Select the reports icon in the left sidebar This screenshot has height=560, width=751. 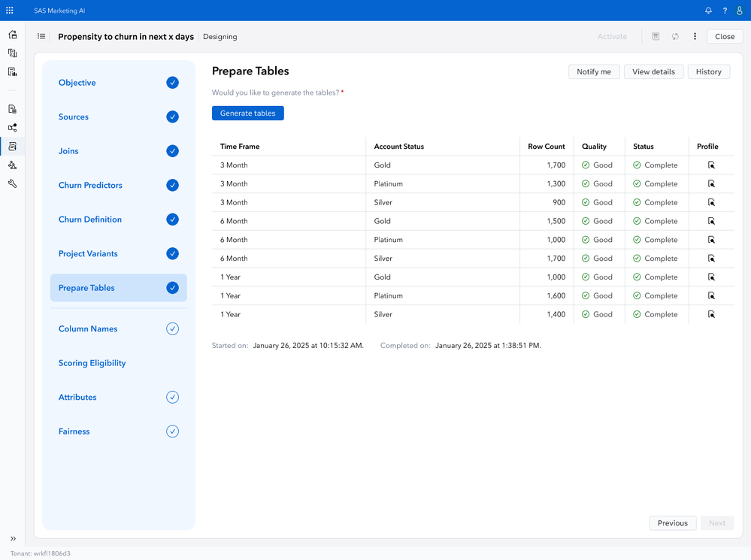12,71
